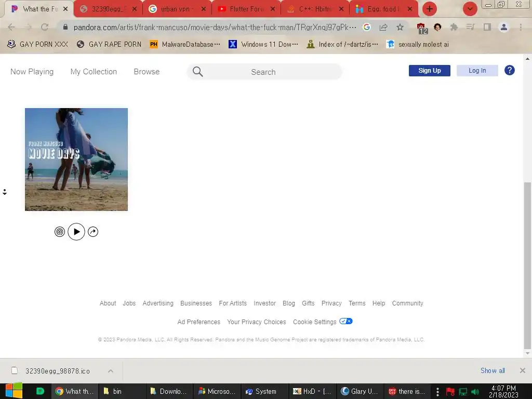
Task: Open the Advertising footer link
Action: 158,303
